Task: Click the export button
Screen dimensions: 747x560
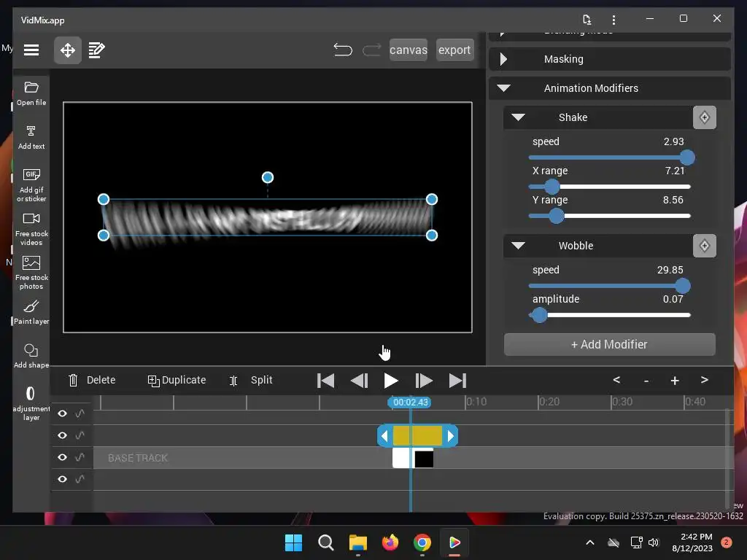Action: click(454, 50)
